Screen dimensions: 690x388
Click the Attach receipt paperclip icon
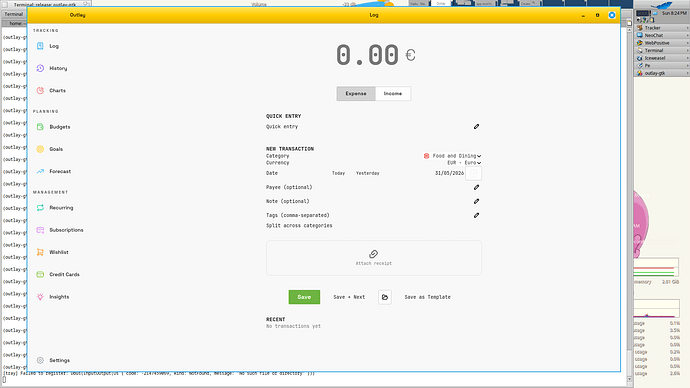click(374, 254)
